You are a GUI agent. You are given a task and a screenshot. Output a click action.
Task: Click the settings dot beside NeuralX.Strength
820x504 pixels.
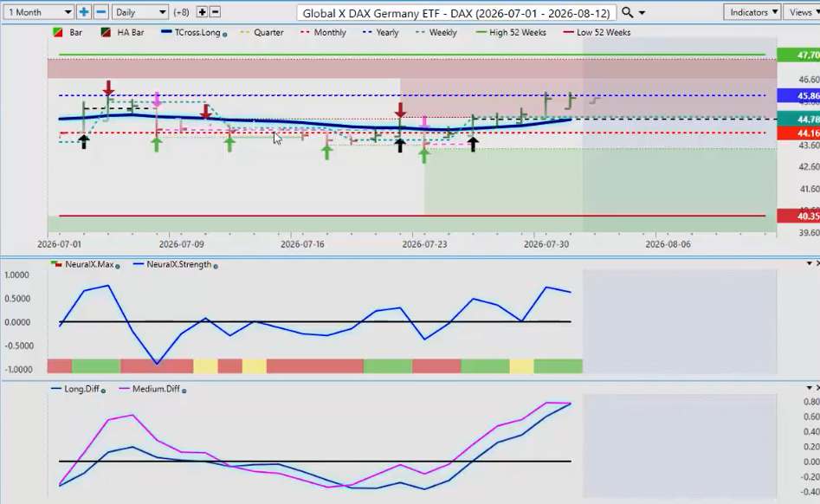(x=216, y=267)
